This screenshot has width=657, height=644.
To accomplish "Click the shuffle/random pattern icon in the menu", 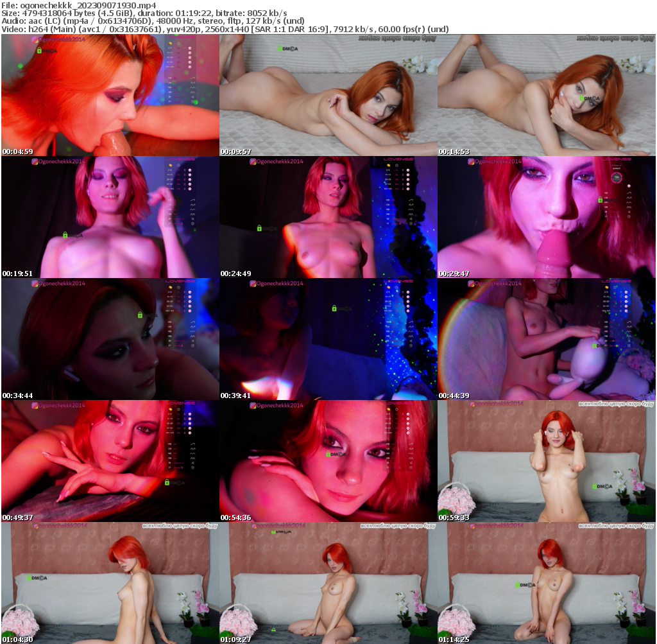I will [192, 219].
